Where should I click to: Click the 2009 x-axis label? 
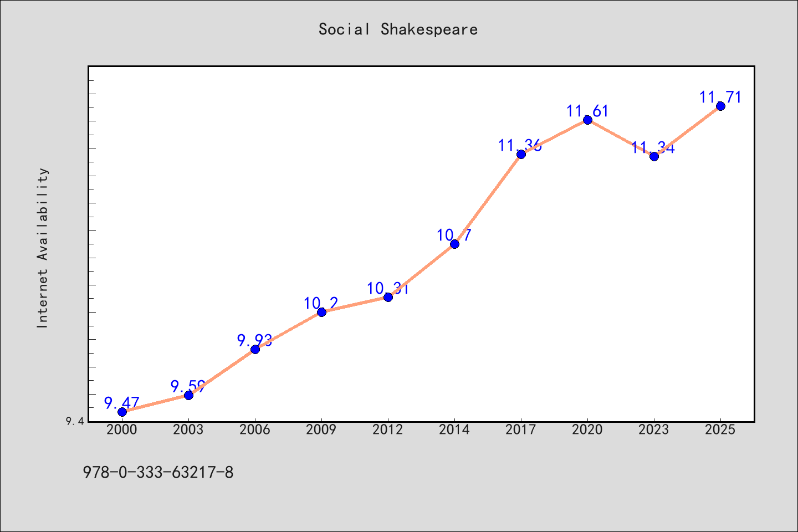(321, 430)
